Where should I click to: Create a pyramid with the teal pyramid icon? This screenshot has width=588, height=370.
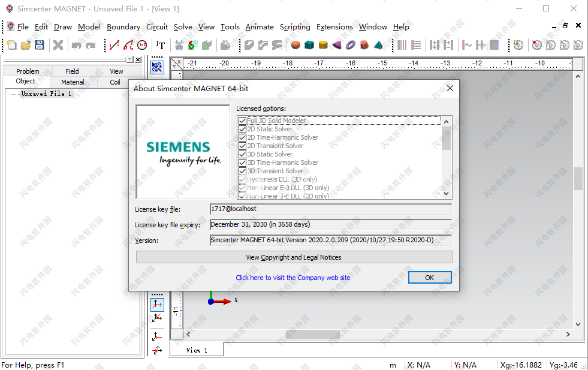378,45
